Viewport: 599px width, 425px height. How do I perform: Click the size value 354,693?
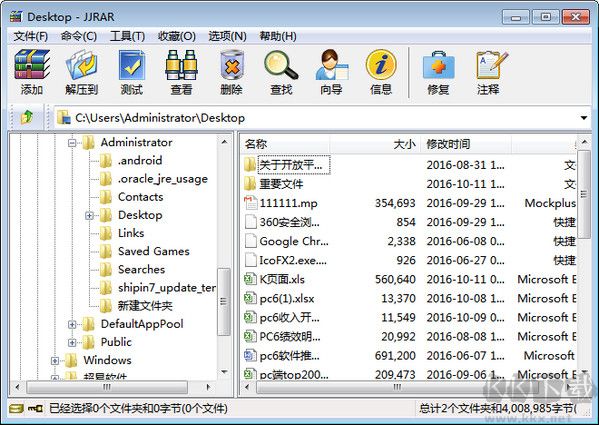tap(395, 203)
